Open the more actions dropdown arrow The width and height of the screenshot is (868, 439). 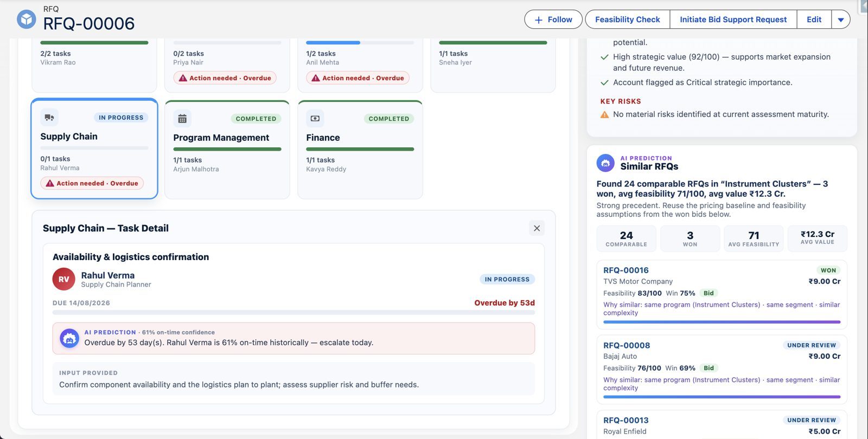coord(841,20)
